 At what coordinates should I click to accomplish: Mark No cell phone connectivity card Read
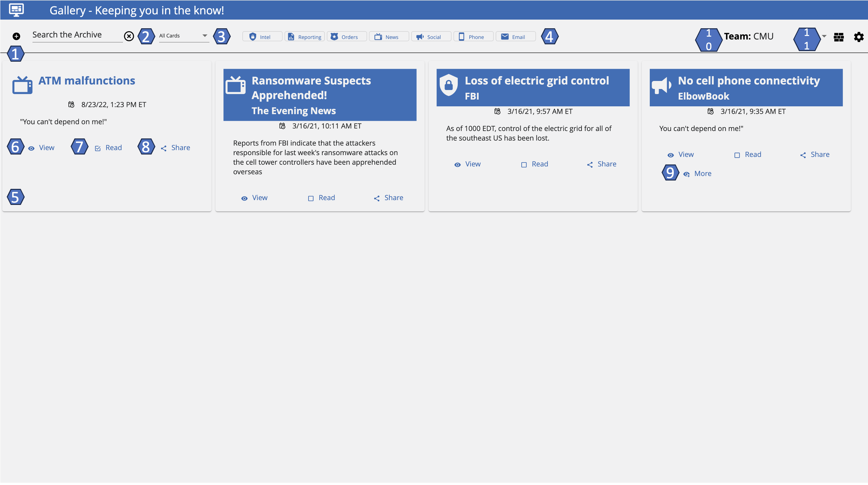click(747, 155)
